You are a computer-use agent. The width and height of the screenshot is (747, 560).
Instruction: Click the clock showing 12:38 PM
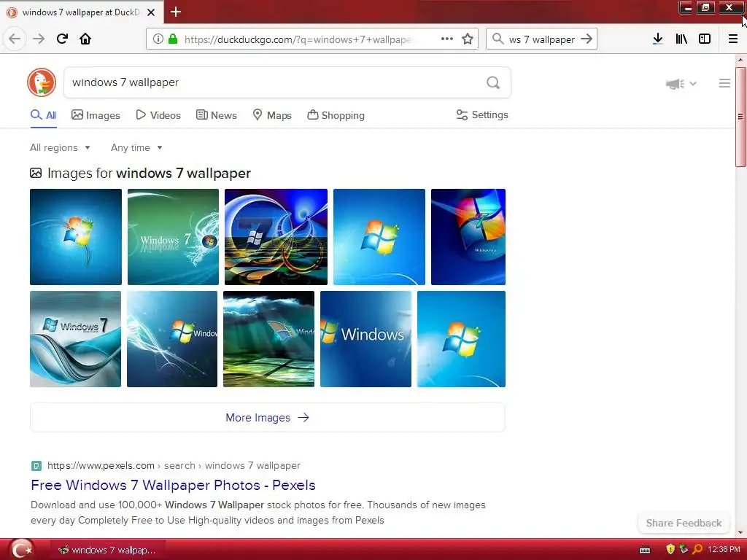(x=724, y=550)
